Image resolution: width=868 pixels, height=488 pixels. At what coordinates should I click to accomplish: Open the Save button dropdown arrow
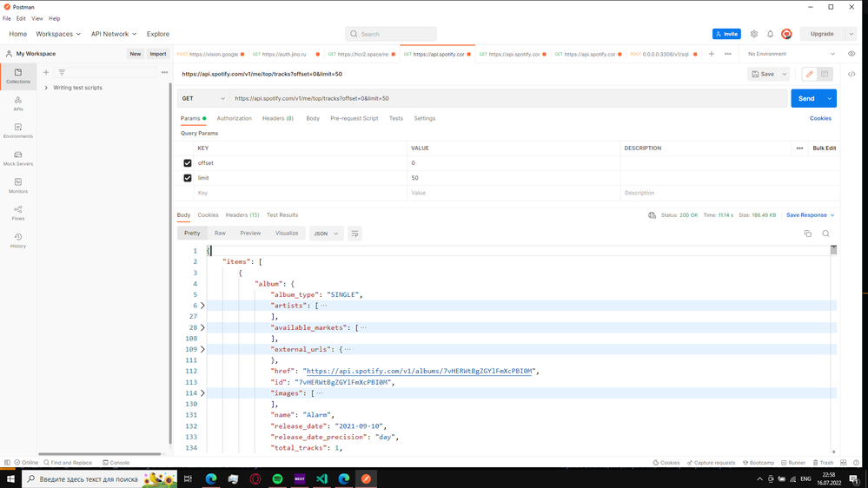coord(785,74)
